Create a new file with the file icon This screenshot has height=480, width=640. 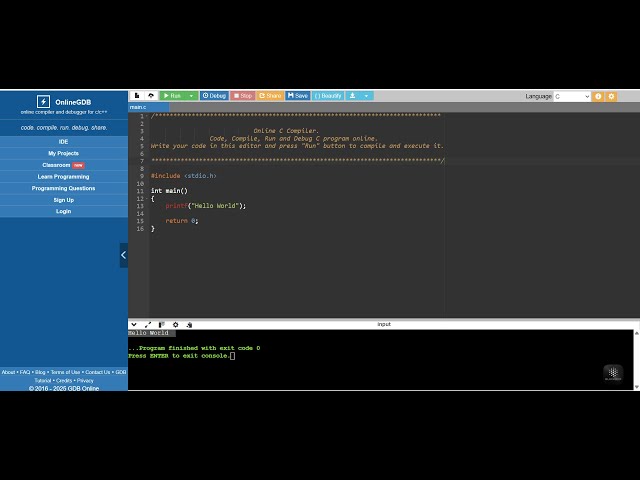137,96
